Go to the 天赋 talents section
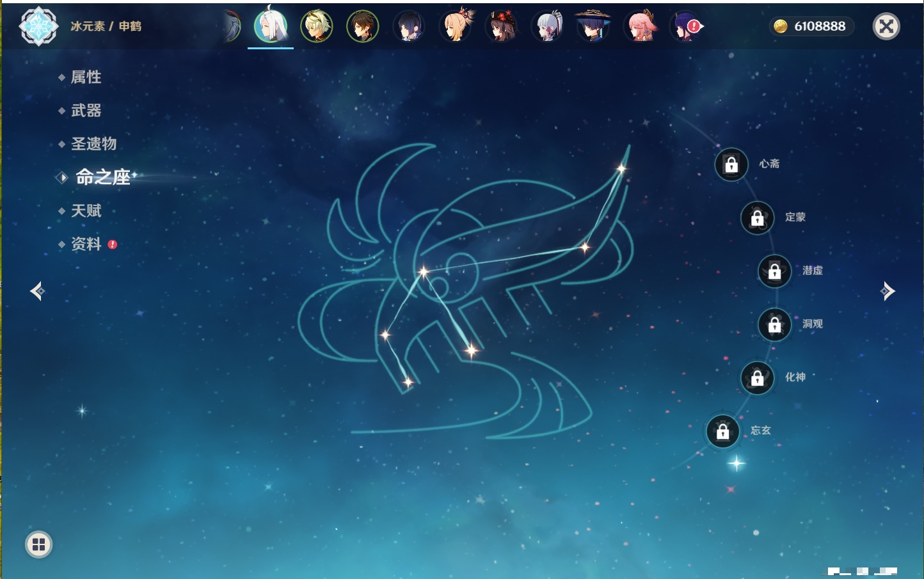The height and width of the screenshot is (579, 924). [x=86, y=210]
